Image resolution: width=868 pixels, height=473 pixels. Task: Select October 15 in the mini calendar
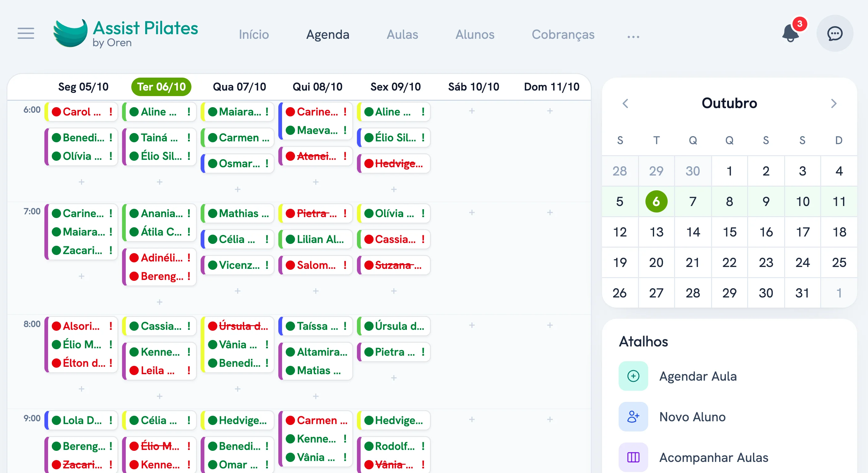(730, 232)
